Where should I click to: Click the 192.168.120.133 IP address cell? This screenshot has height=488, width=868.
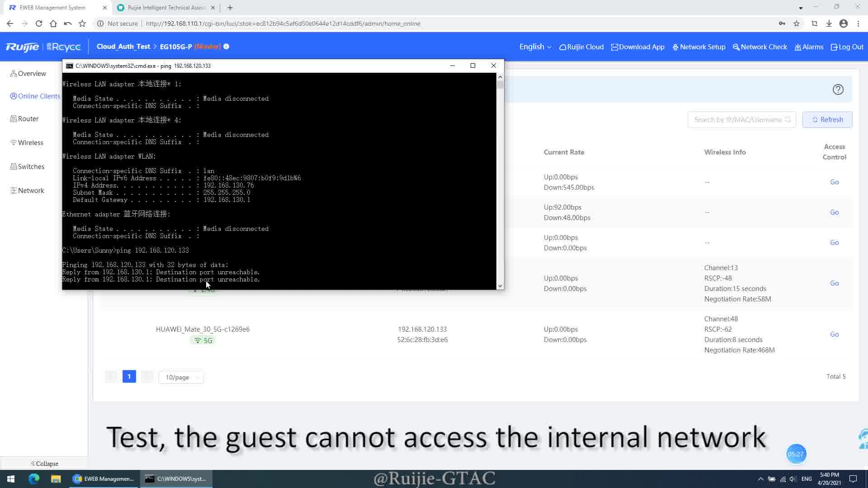click(x=422, y=329)
